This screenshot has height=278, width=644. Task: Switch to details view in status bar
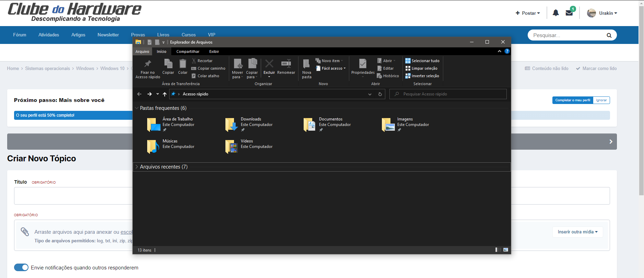click(498, 250)
